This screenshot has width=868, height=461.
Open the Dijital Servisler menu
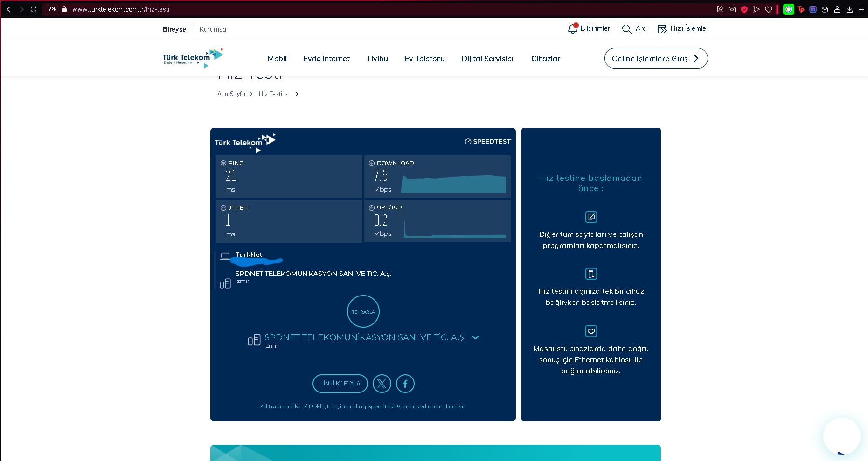[x=488, y=59]
